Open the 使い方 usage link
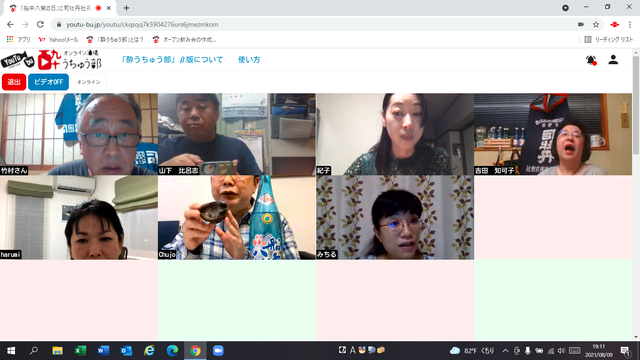 249,60
